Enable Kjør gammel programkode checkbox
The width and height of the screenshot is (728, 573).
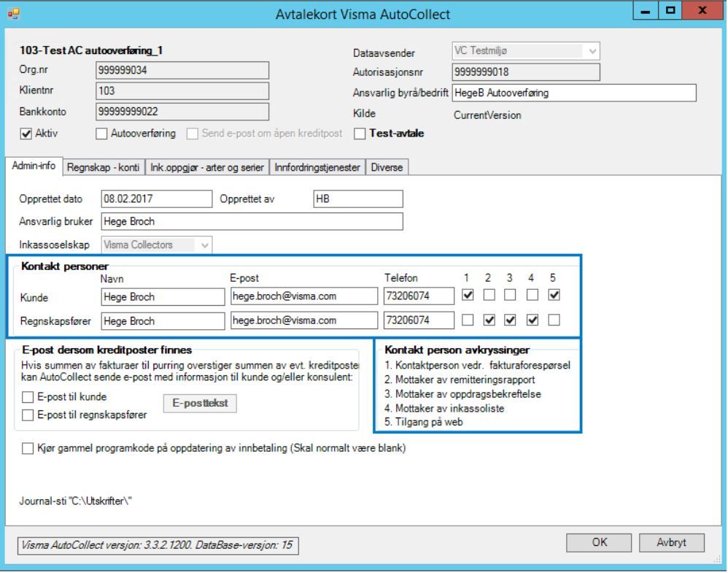(x=28, y=448)
